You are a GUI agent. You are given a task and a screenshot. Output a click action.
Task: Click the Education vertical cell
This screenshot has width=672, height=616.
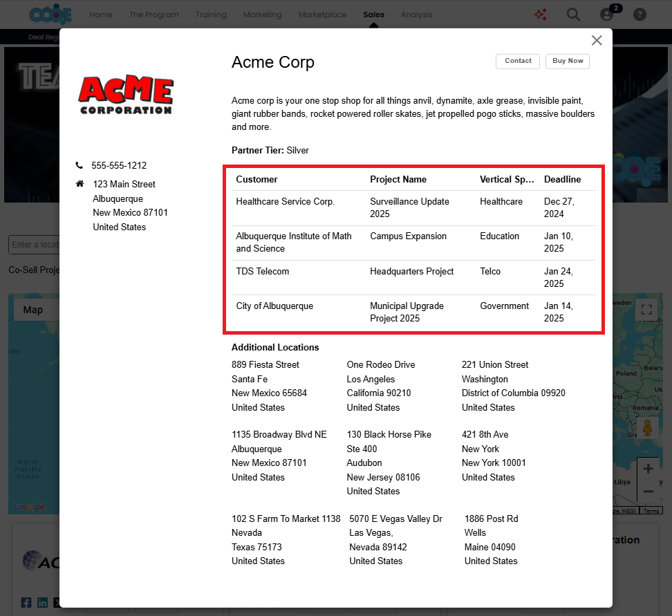pos(499,236)
